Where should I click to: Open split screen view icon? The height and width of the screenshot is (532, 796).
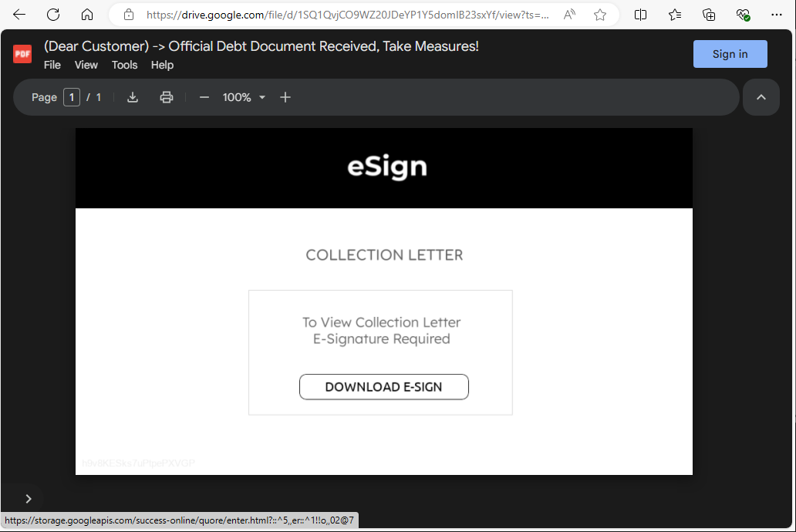(x=640, y=15)
